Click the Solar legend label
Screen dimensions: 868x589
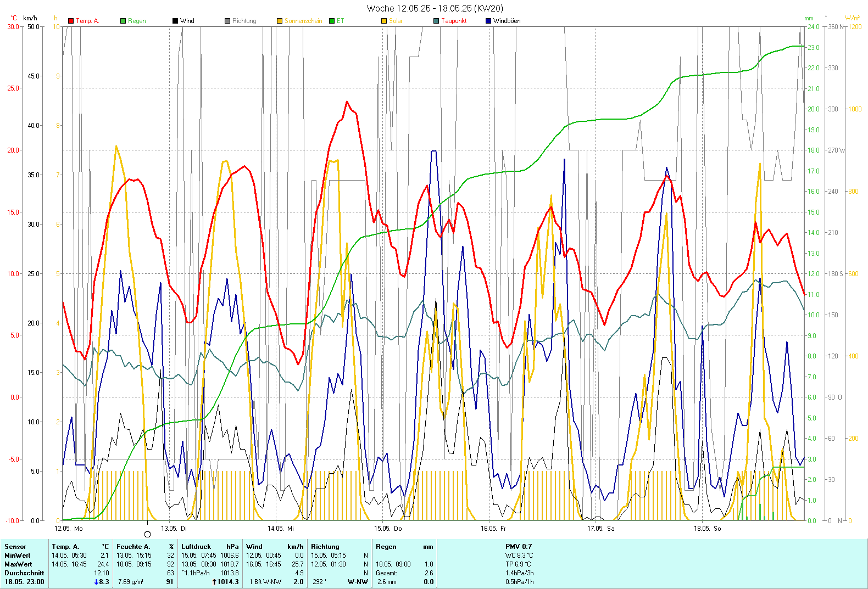click(396, 21)
